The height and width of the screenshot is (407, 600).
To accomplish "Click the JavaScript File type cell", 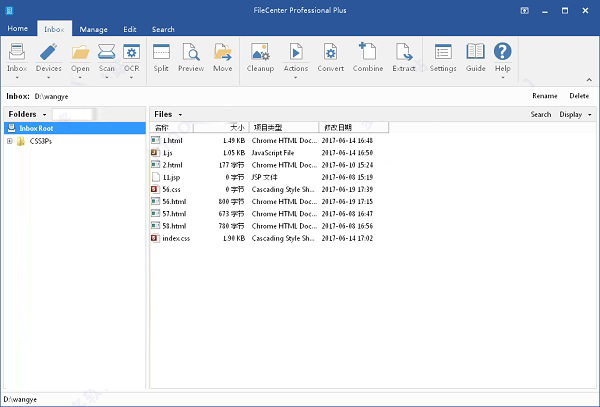I will (273, 153).
